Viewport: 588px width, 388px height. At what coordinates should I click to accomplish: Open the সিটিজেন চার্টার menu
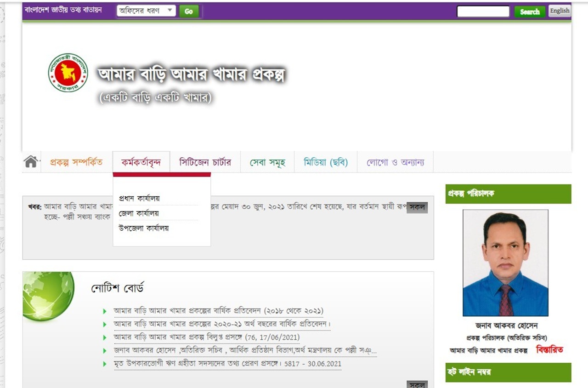pyautogui.click(x=205, y=162)
